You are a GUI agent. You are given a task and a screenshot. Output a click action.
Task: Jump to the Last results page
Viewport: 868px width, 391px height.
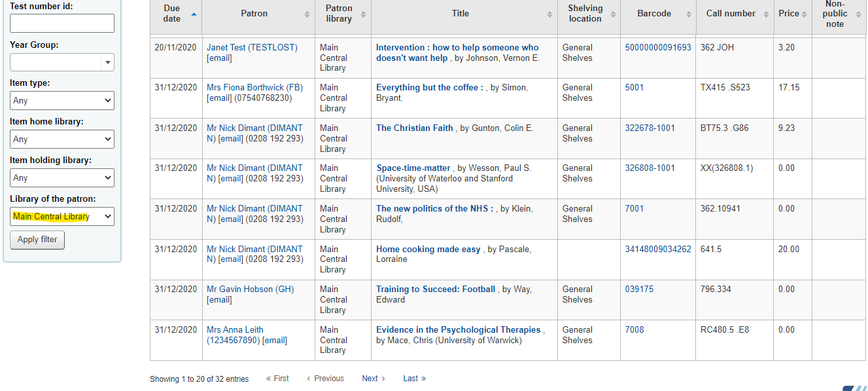click(415, 379)
